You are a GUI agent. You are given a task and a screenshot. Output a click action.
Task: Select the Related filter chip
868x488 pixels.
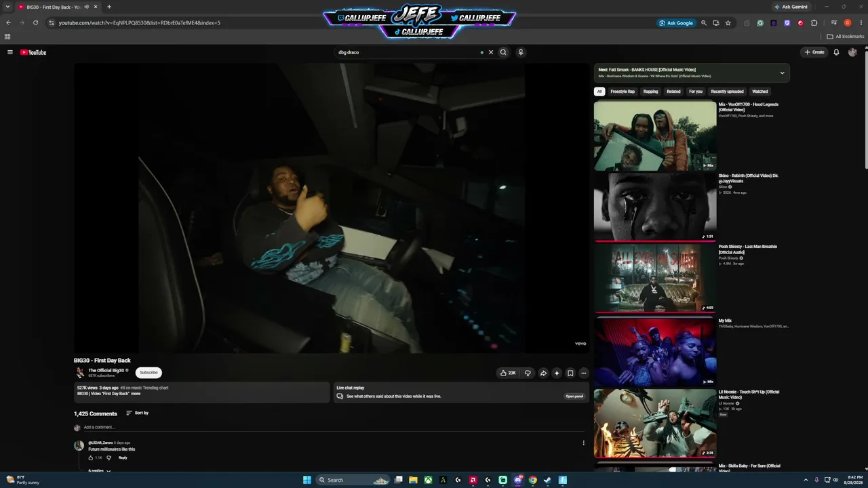673,91
